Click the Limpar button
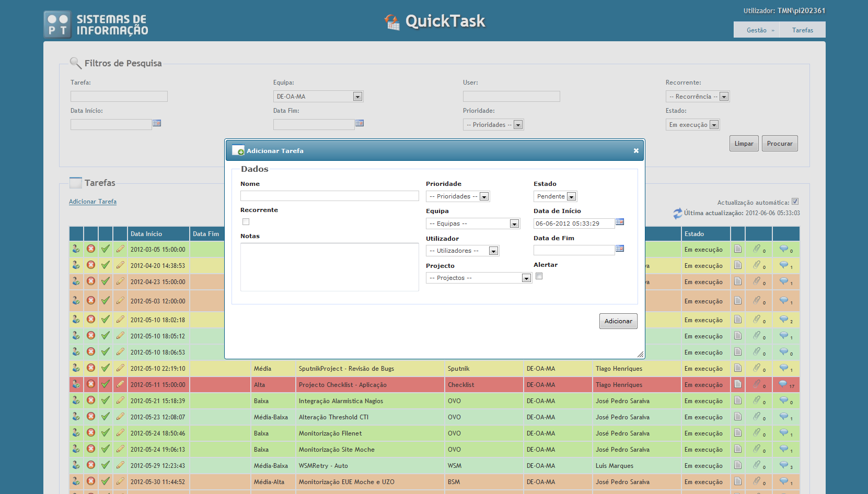 click(744, 144)
